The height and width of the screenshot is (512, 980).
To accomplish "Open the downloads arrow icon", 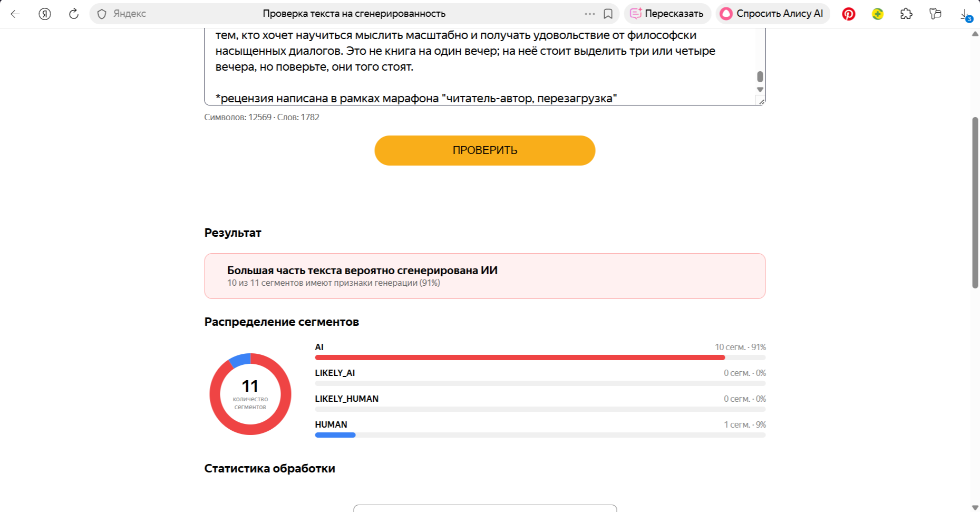I will coord(964,14).
